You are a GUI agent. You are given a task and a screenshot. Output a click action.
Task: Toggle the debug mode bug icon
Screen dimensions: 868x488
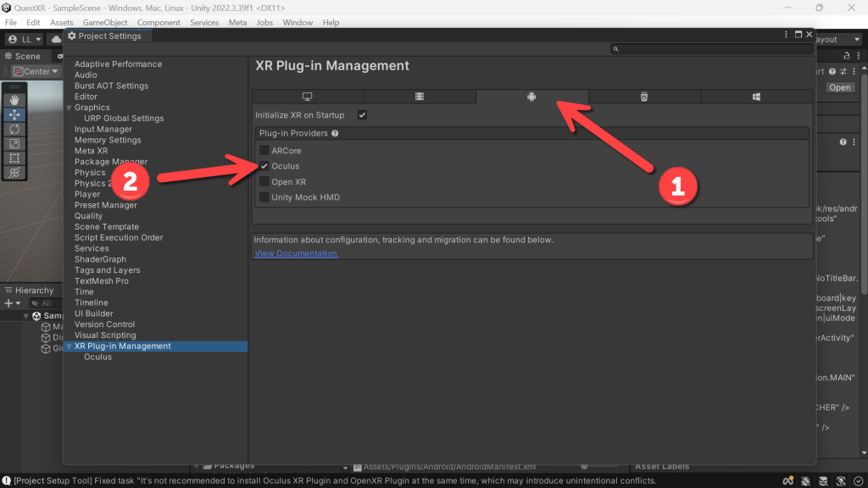[805, 481]
